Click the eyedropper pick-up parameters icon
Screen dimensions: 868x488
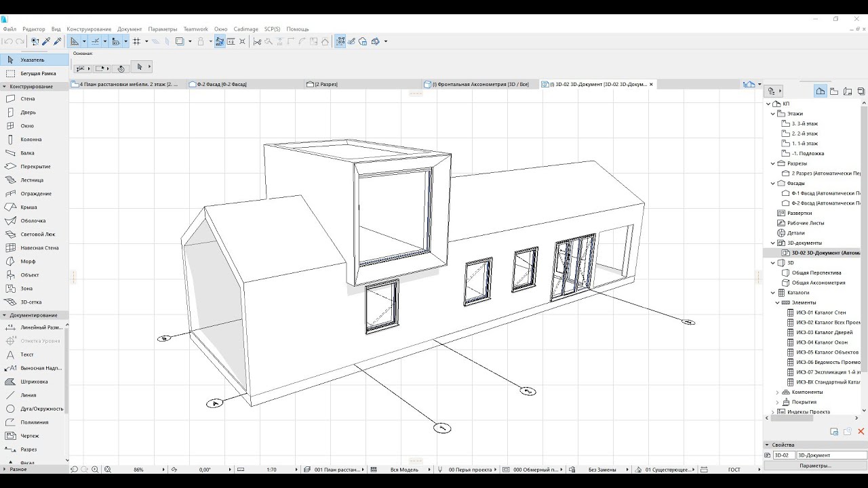[46, 41]
